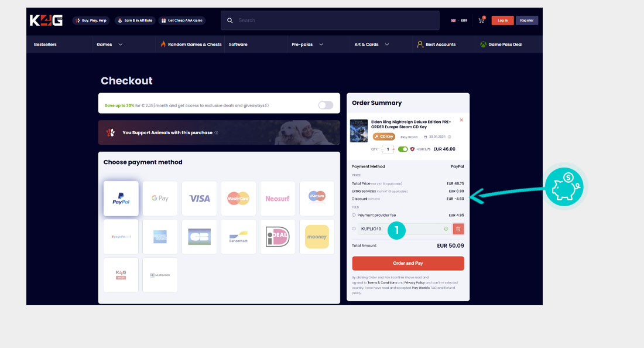Click the Order Summary heading
Image resolution: width=644 pixels, height=348 pixels.
coord(376,103)
